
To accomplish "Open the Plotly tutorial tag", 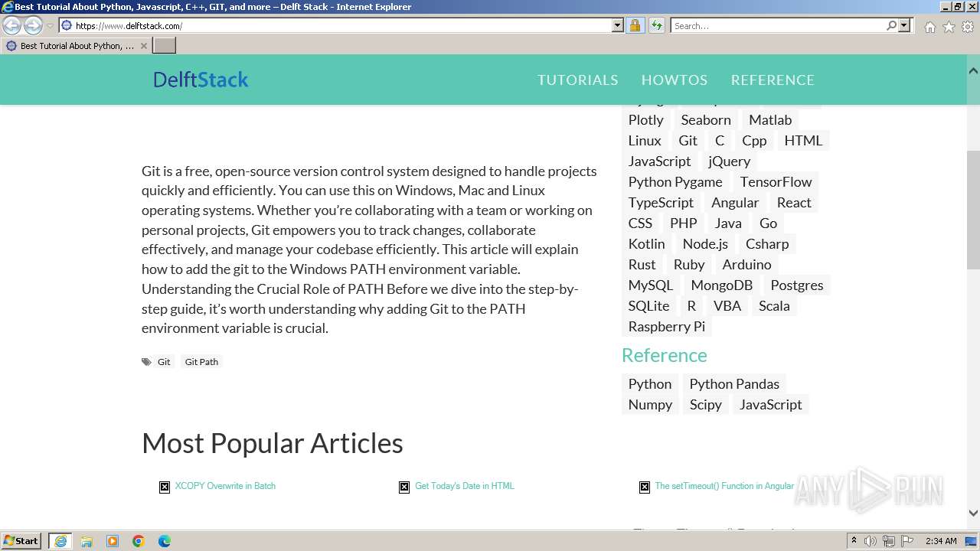I will pos(646,119).
